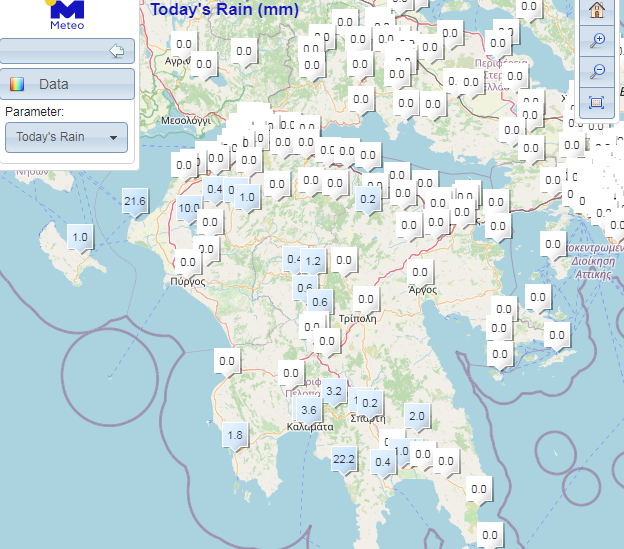Click the 3.6 marker near Kalamata

point(309,410)
